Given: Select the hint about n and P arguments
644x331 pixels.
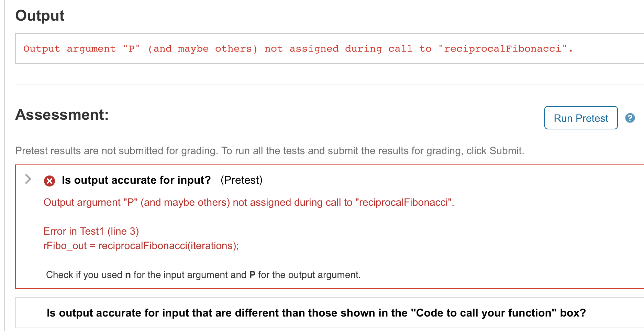Looking at the screenshot, I should (x=203, y=275).
